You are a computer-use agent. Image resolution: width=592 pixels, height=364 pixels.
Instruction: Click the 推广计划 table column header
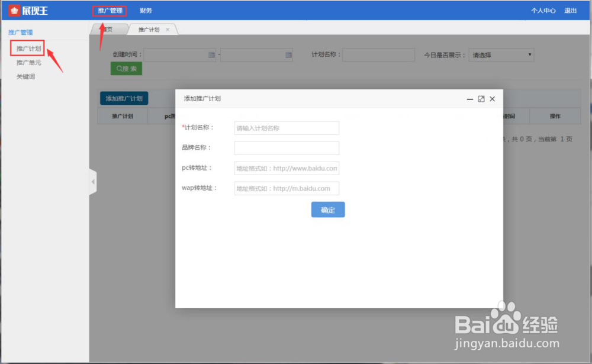tap(123, 116)
